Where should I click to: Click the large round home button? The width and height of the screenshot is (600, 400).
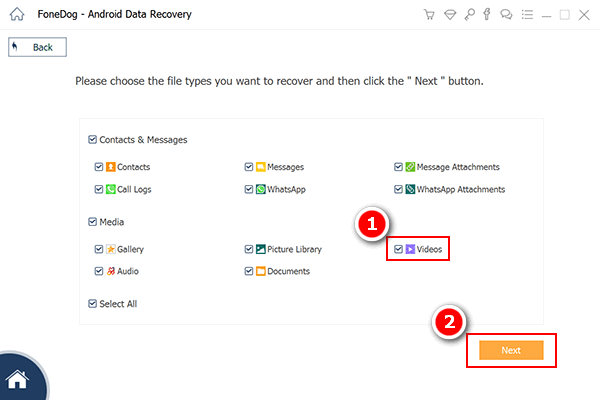pos(19,379)
